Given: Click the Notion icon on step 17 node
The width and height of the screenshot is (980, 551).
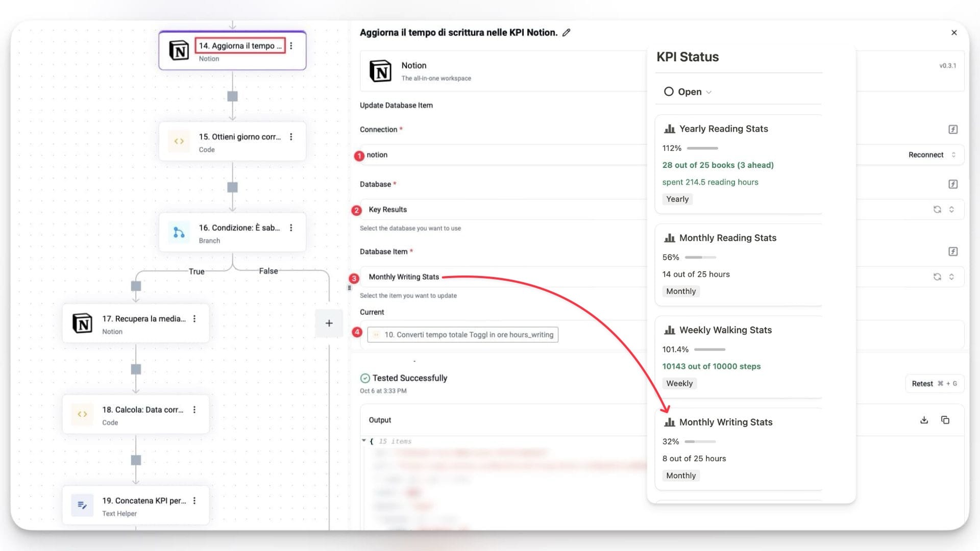Looking at the screenshot, I should 82,323.
